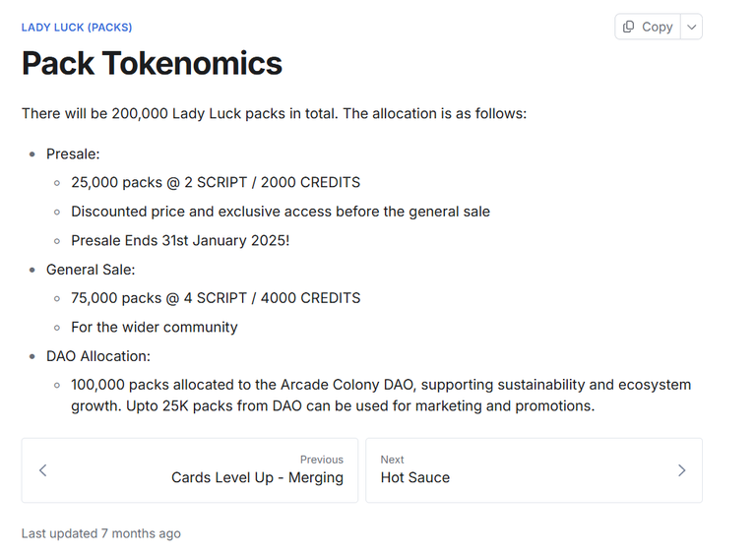756x554 pixels.
Task: Go to Cards Level Up - Merging page
Action: 257,477
